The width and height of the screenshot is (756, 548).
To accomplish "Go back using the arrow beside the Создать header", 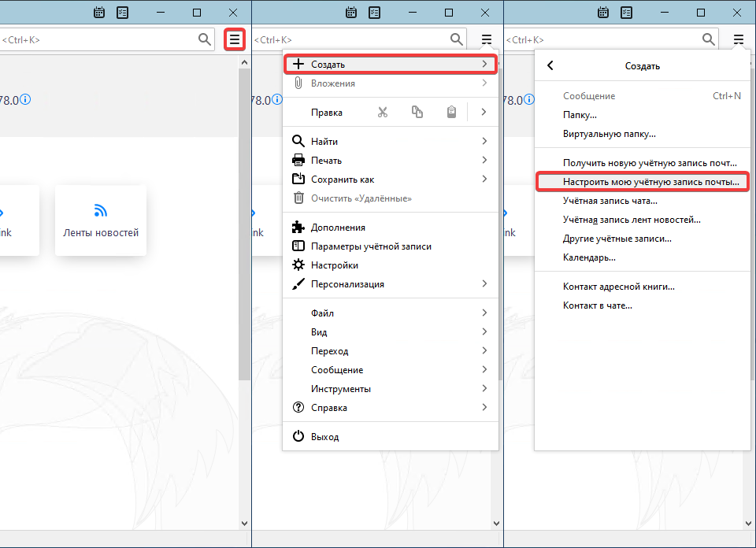I will point(550,66).
